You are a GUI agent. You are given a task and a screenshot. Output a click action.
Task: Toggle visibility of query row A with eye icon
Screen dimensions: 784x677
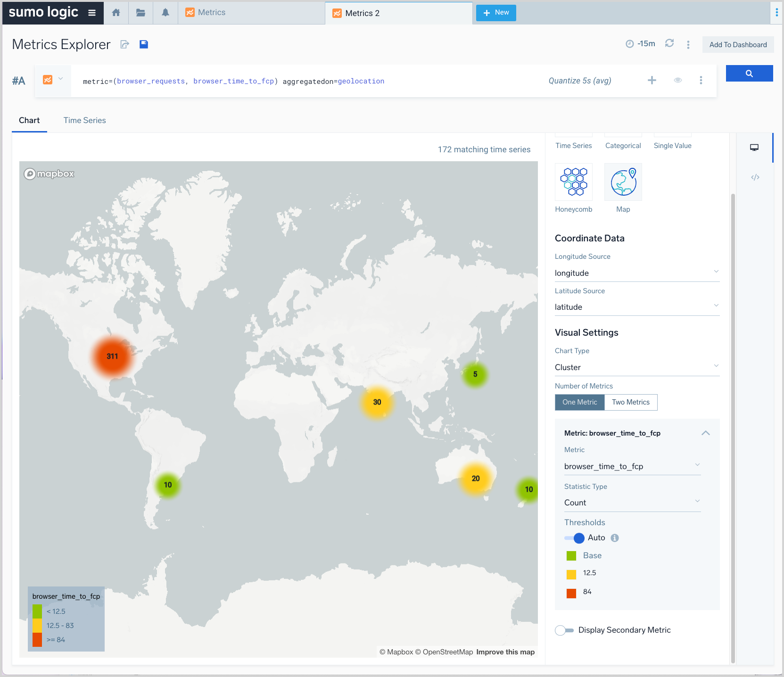click(x=677, y=80)
